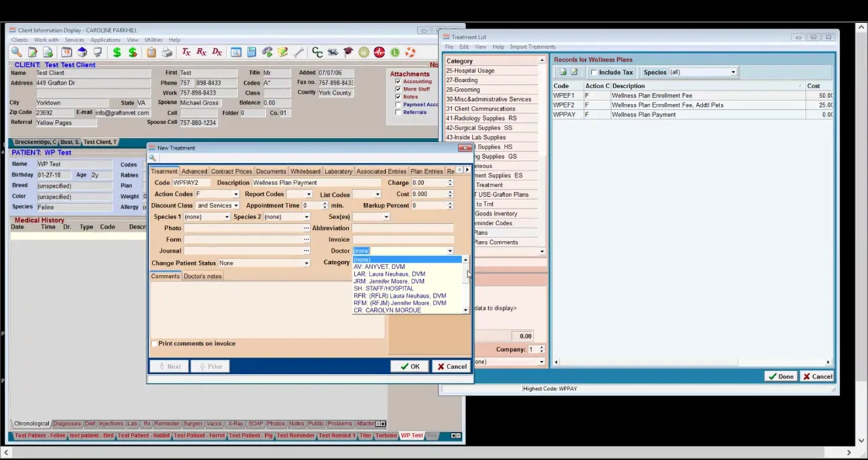Viewport: 868px width, 460px height.
Task: Click Cancel in New Treatment dialog
Action: [x=452, y=366]
